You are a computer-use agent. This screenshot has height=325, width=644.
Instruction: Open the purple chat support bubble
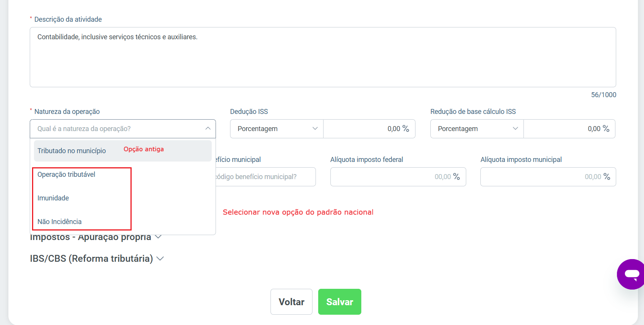[x=631, y=274]
